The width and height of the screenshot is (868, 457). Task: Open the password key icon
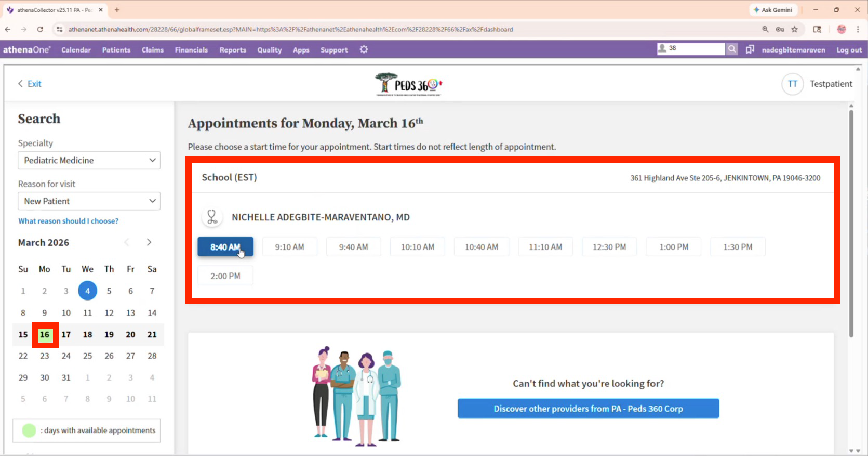click(x=780, y=30)
